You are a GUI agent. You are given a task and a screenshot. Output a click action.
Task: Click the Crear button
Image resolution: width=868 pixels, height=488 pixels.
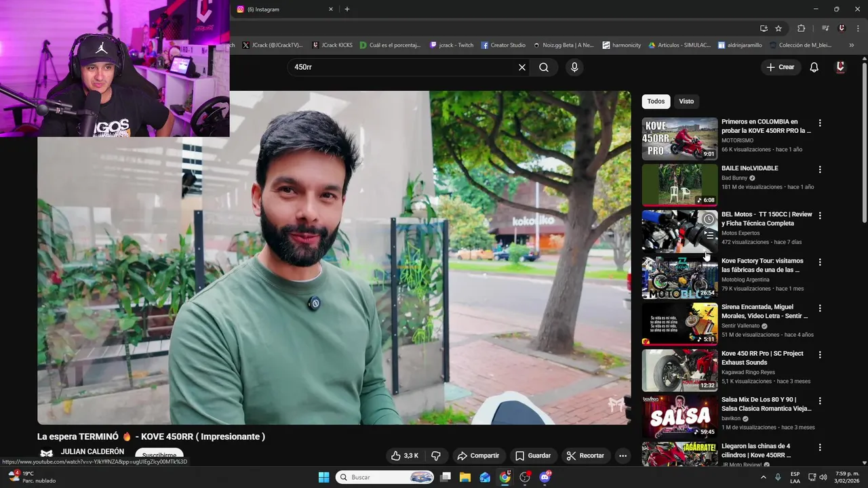(781, 67)
